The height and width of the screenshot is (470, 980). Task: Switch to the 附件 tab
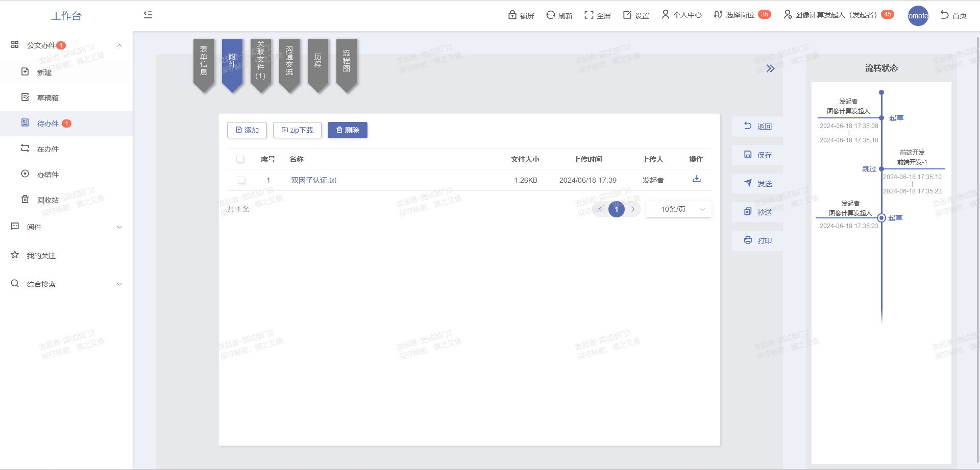[232, 65]
